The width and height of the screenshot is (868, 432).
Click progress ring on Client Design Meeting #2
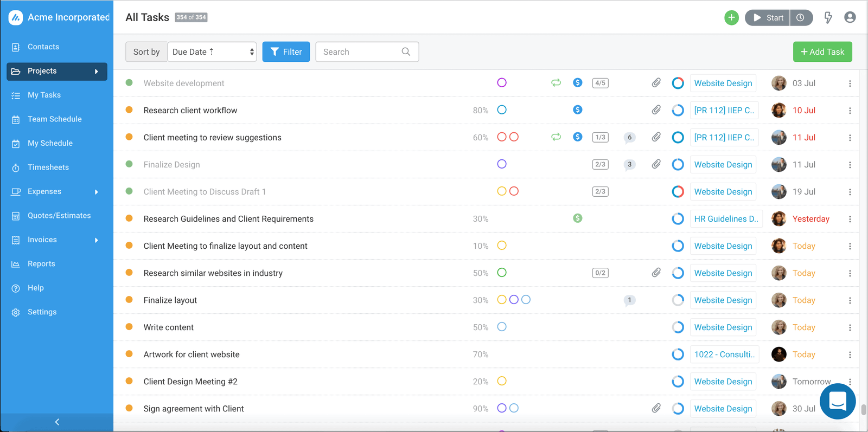click(678, 382)
